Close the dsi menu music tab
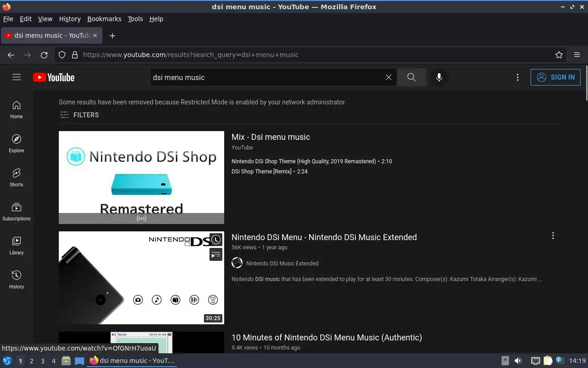The width and height of the screenshot is (588, 368). [95, 35]
